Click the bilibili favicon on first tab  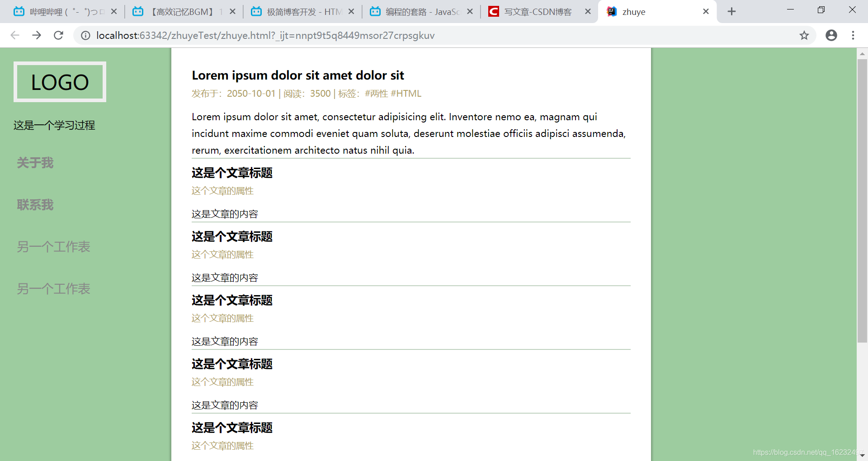(x=19, y=12)
